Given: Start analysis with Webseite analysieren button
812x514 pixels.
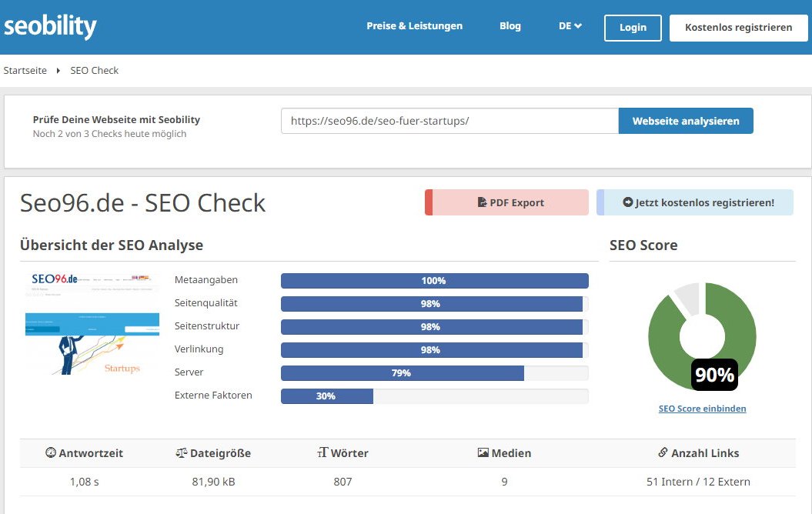Looking at the screenshot, I should click(x=685, y=121).
